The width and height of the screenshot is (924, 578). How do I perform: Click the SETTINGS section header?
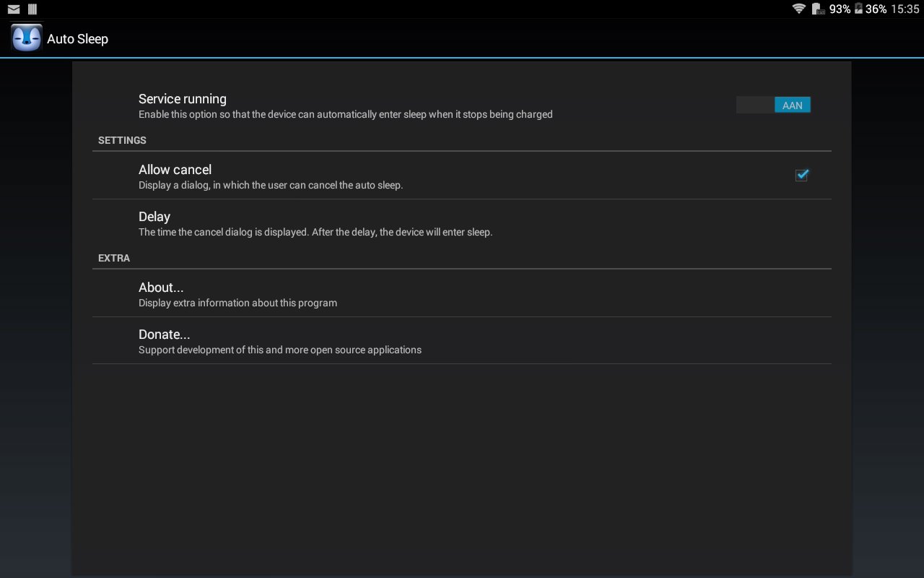[x=122, y=140]
